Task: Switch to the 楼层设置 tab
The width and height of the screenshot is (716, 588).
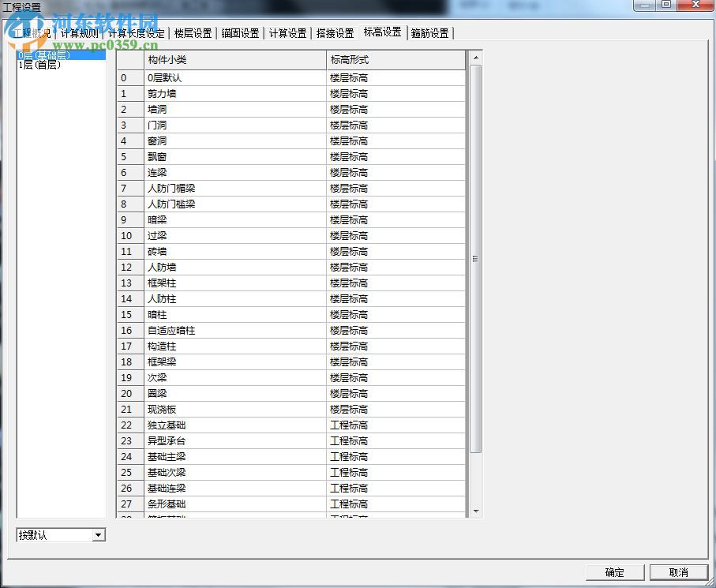Action: [x=193, y=33]
